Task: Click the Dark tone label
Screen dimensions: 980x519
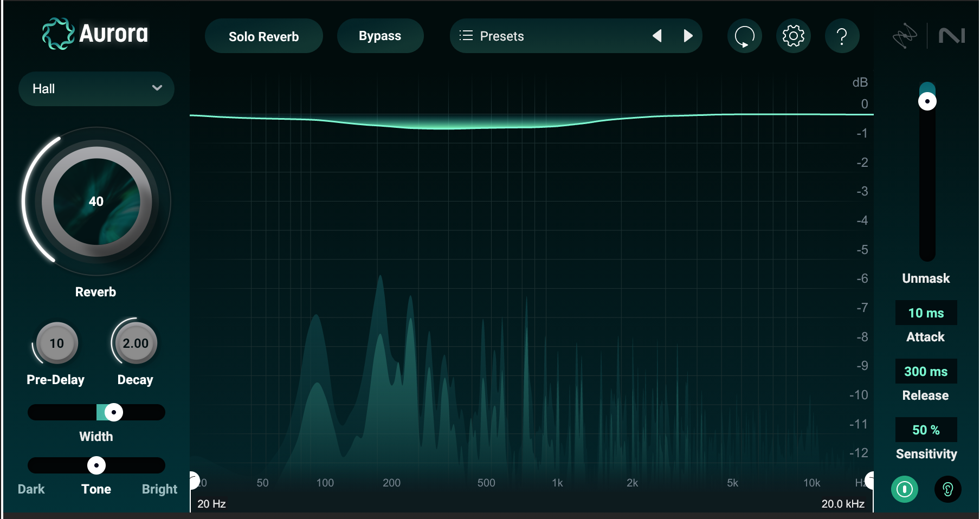Action: (31, 489)
